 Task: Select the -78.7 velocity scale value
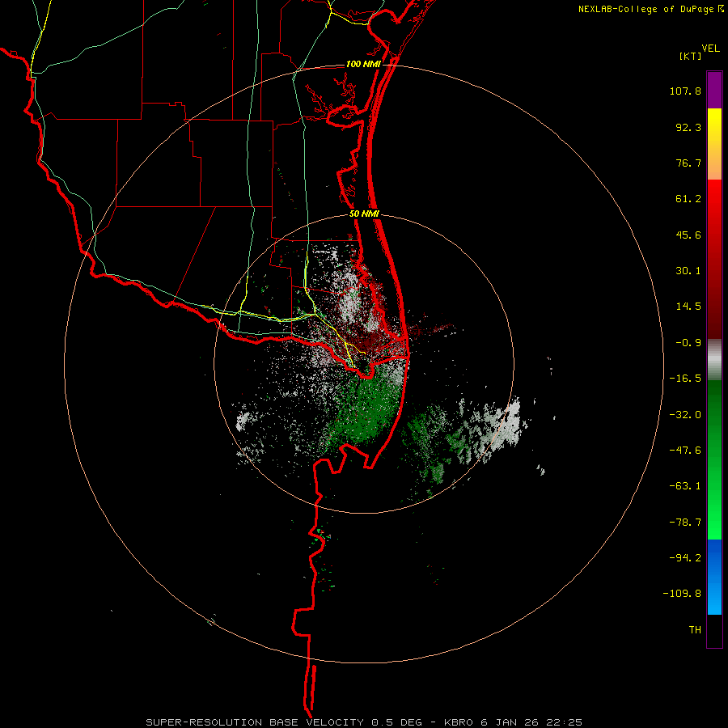[685, 523]
